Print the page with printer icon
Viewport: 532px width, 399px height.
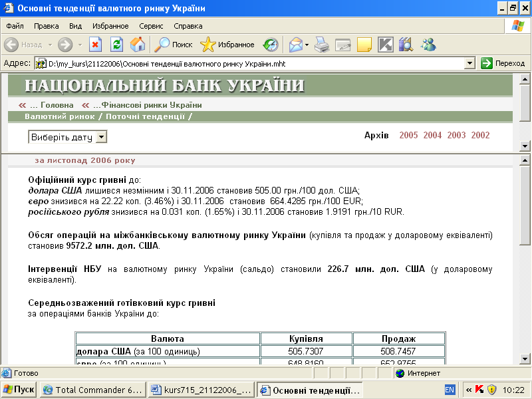coord(322,45)
